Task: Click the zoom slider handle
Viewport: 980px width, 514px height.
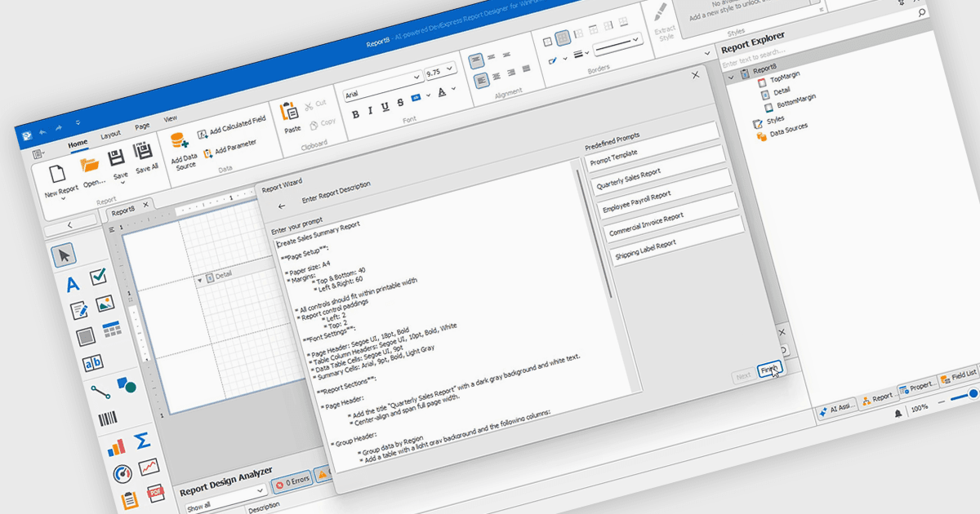Action: pyautogui.click(x=973, y=394)
